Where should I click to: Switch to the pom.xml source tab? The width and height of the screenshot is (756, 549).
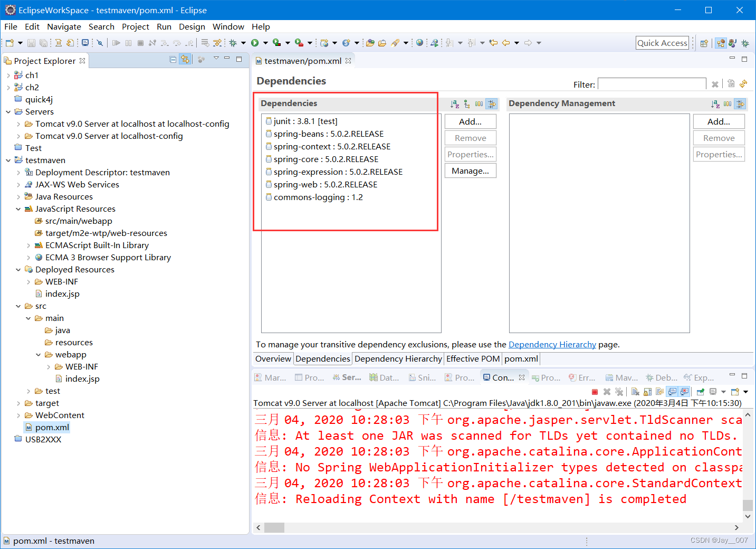point(521,359)
